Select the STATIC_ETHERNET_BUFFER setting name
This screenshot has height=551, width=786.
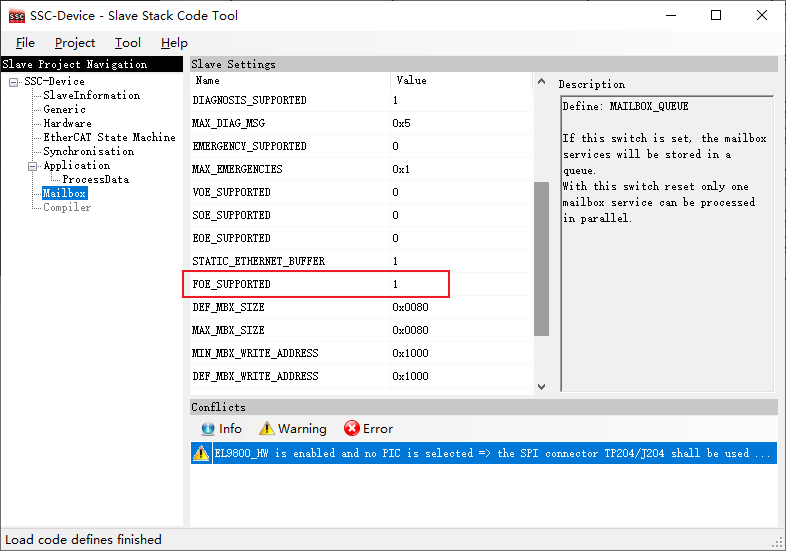click(x=259, y=262)
